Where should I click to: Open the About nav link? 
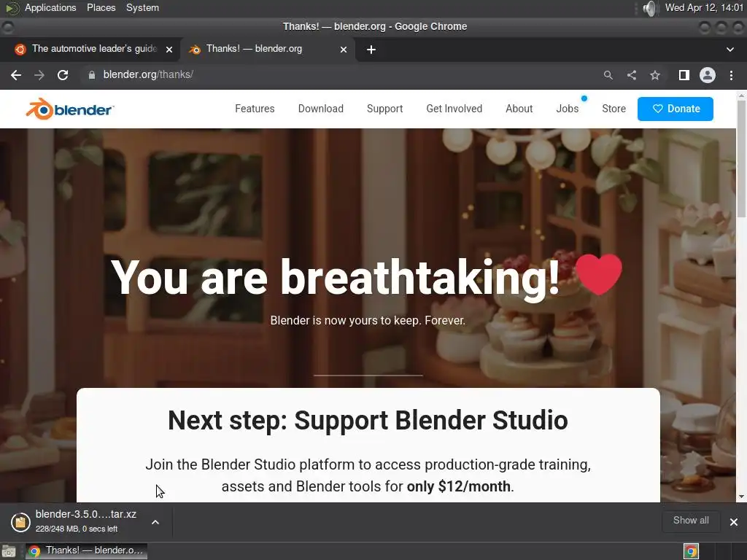pyautogui.click(x=519, y=109)
